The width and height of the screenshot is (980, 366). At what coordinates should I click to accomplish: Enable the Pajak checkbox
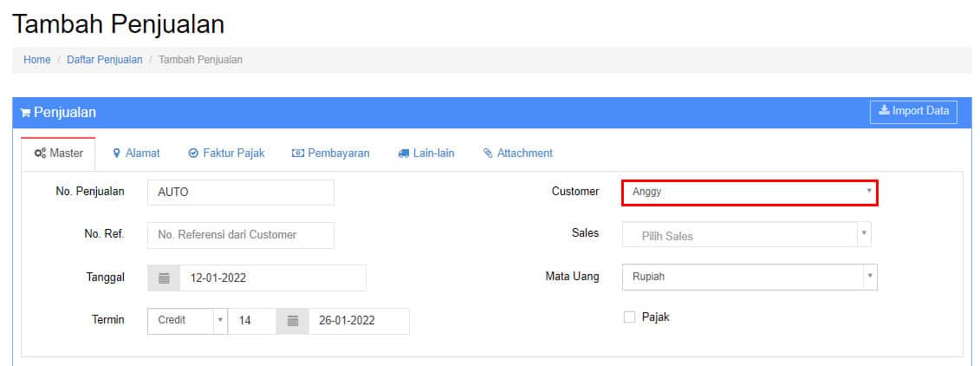629,317
